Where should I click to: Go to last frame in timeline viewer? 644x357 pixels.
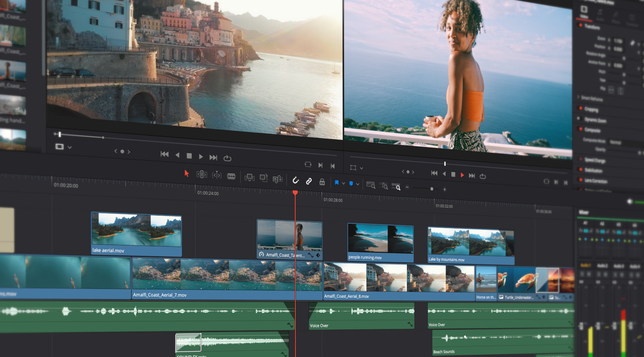(x=472, y=176)
